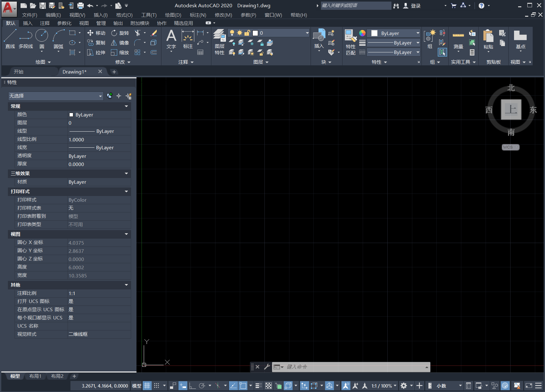Image resolution: width=545 pixels, height=392 pixels.
Task: Open the layer name dropdown in ribbon
Action: (307, 33)
